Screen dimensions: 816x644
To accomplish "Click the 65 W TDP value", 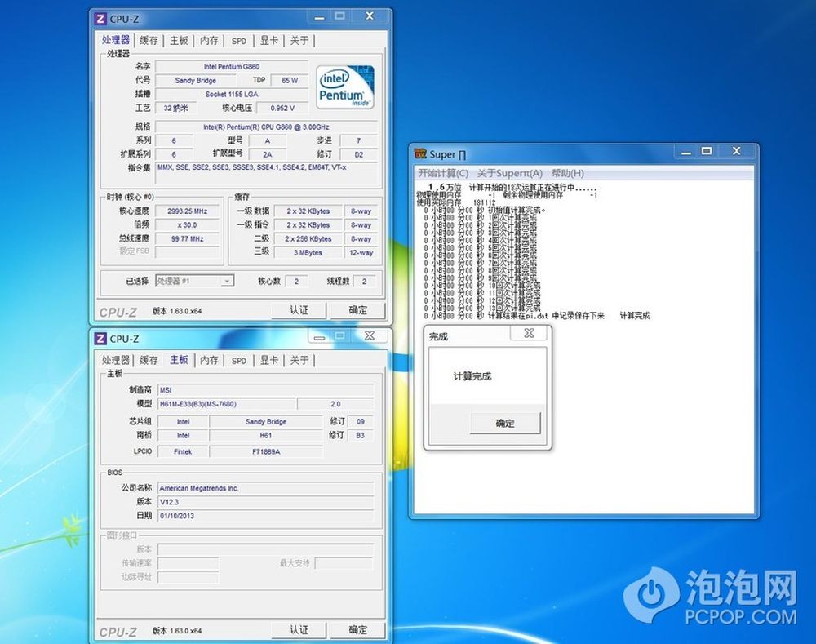I will (290, 81).
